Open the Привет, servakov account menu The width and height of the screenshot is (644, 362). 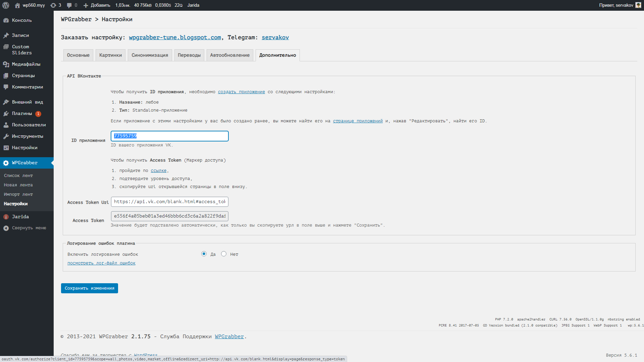tap(616, 5)
